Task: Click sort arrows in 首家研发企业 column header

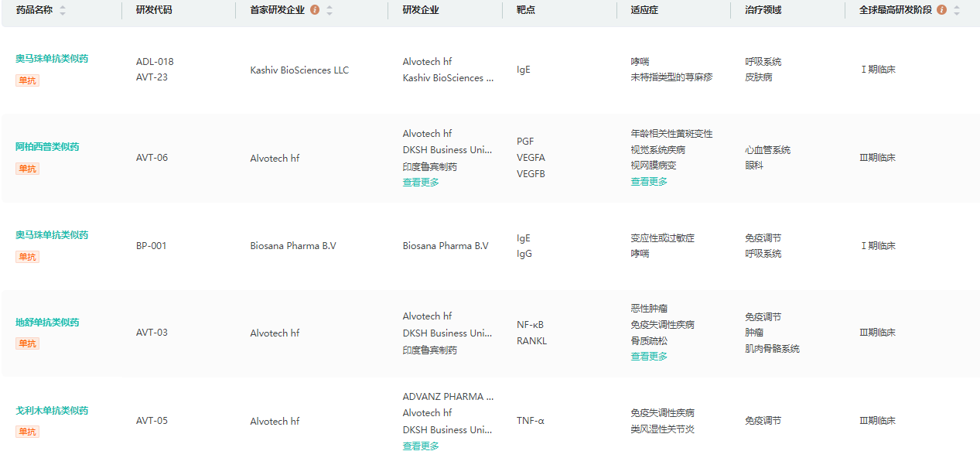Action: (330, 10)
